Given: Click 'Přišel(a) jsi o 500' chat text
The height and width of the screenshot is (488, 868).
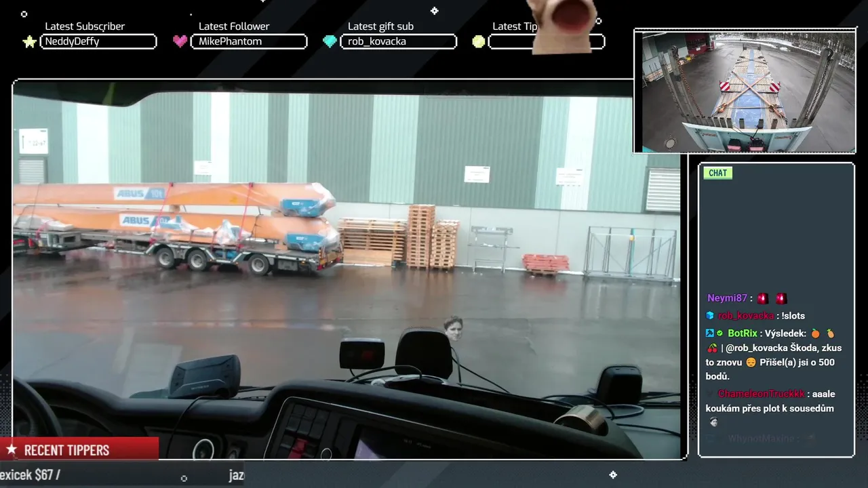Looking at the screenshot, I should point(797,362).
